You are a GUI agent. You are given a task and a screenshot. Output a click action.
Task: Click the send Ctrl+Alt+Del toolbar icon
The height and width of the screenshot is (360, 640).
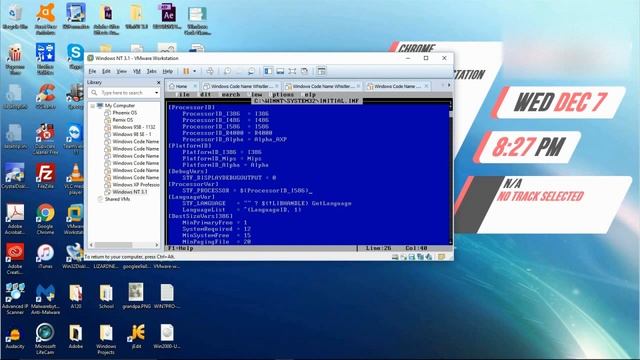210,71
